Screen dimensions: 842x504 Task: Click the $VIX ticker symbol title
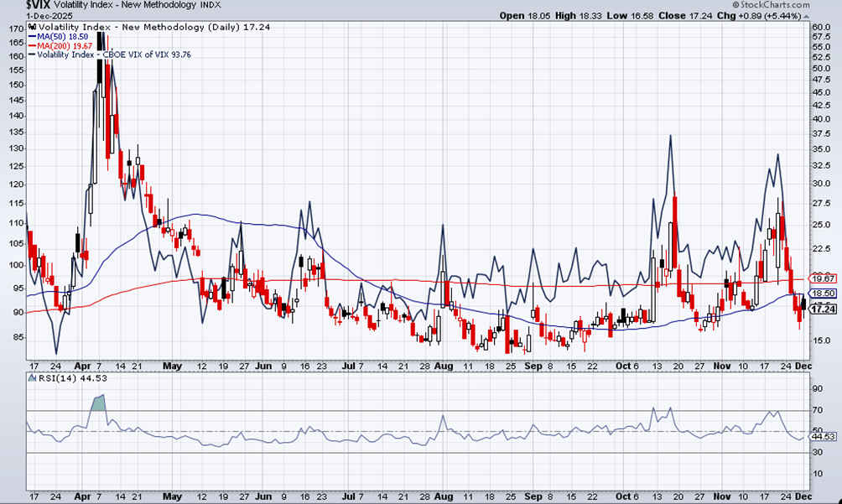[39, 5]
